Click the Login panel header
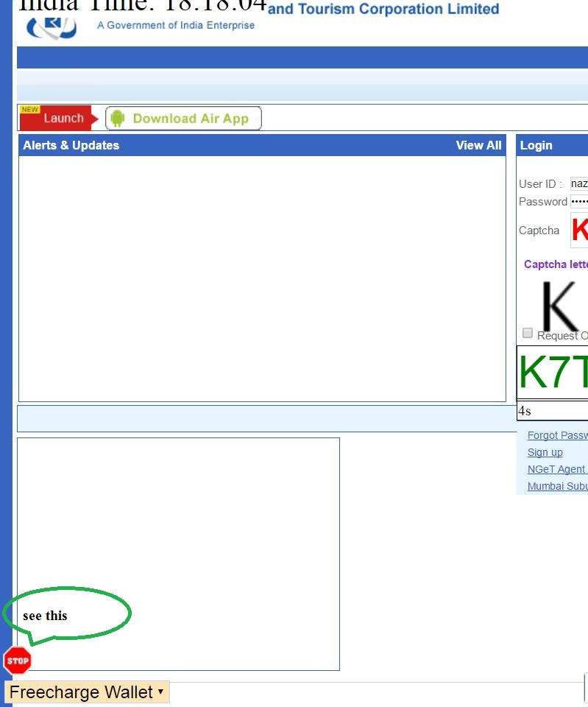 click(552, 145)
